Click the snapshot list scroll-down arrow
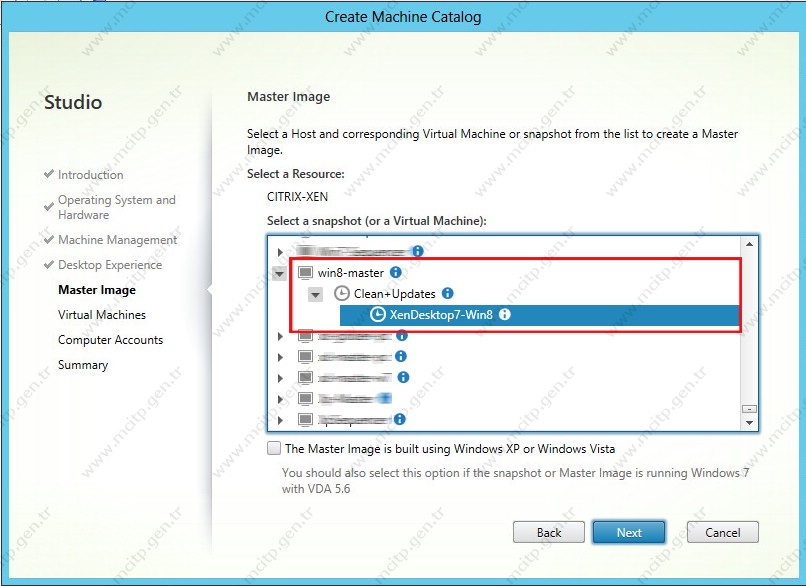The height and width of the screenshot is (586, 806). 749,423
